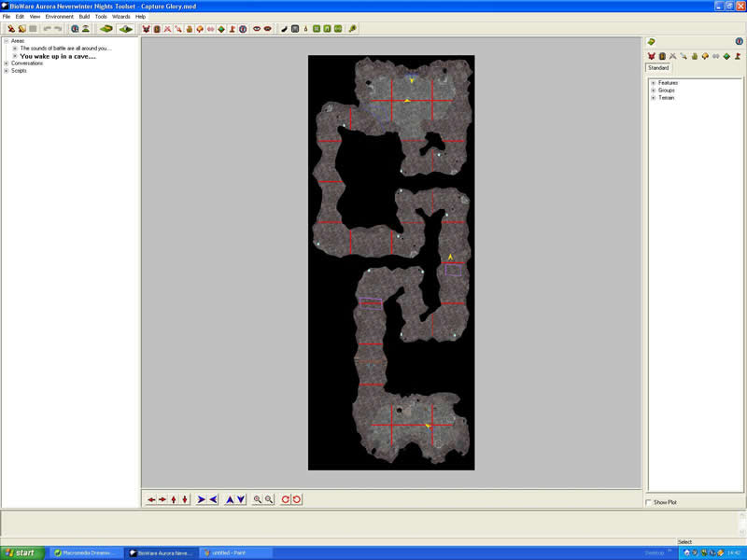747x560 pixels.
Task: Expand the Features palette node
Action: click(653, 83)
